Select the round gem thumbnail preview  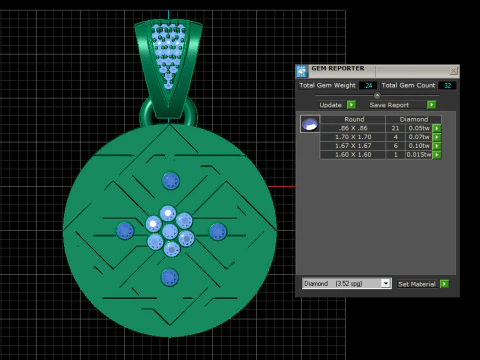(310, 124)
